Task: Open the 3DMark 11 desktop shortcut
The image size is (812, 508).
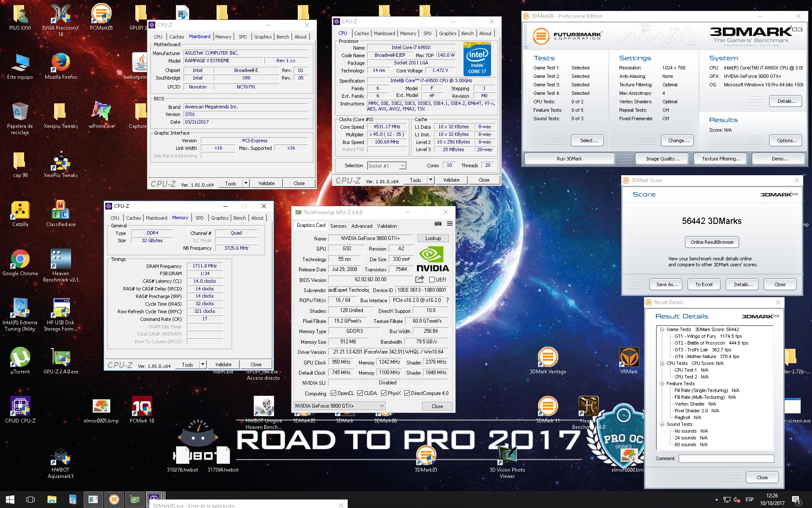Action: click(x=548, y=410)
